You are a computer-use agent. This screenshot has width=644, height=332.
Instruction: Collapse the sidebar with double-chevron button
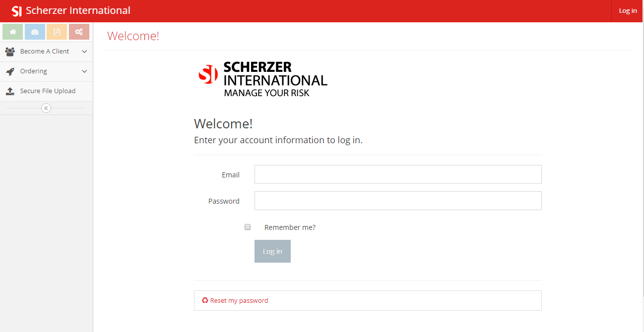(x=46, y=108)
